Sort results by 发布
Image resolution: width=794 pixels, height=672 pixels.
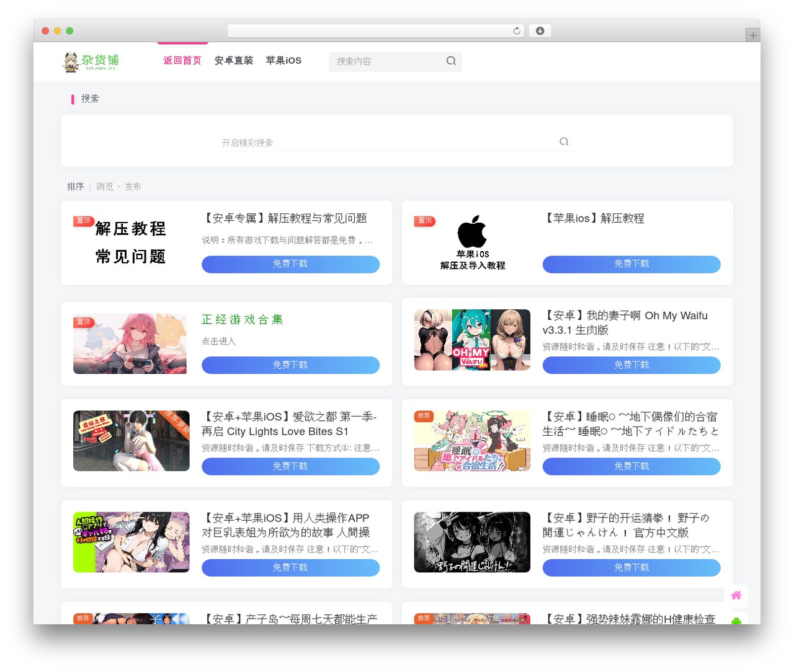(x=133, y=187)
